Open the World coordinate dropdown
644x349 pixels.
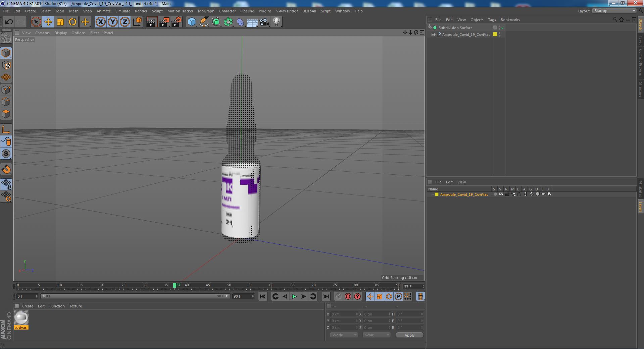pos(344,335)
